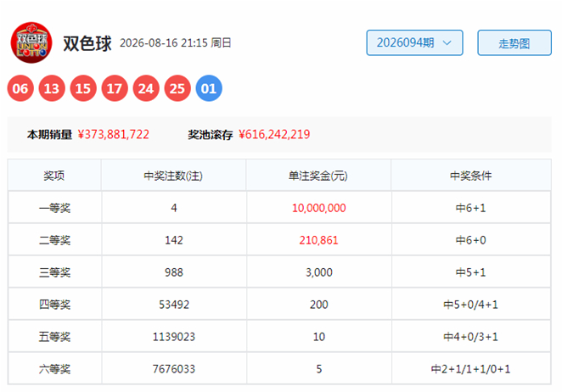Image resolution: width=562 pixels, height=392 pixels.
Task: Click fourth prize winner count 53492
Action: [174, 305]
